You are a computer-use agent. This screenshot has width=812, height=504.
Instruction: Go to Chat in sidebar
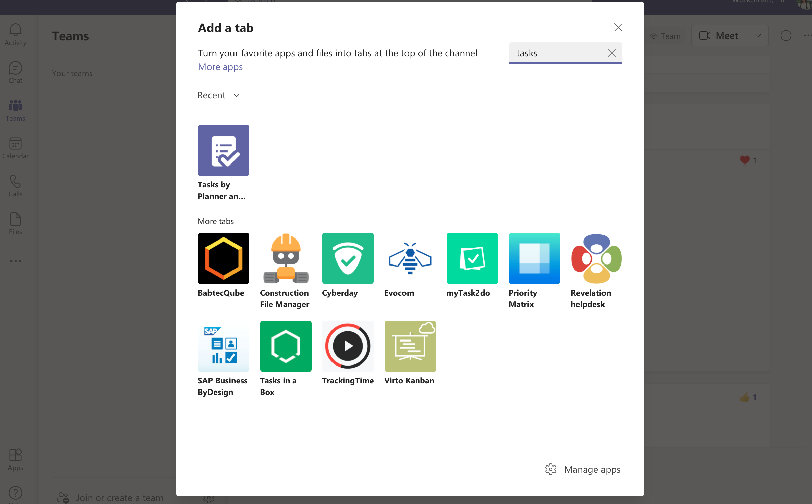pyautogui.click(x=16, y=72)
